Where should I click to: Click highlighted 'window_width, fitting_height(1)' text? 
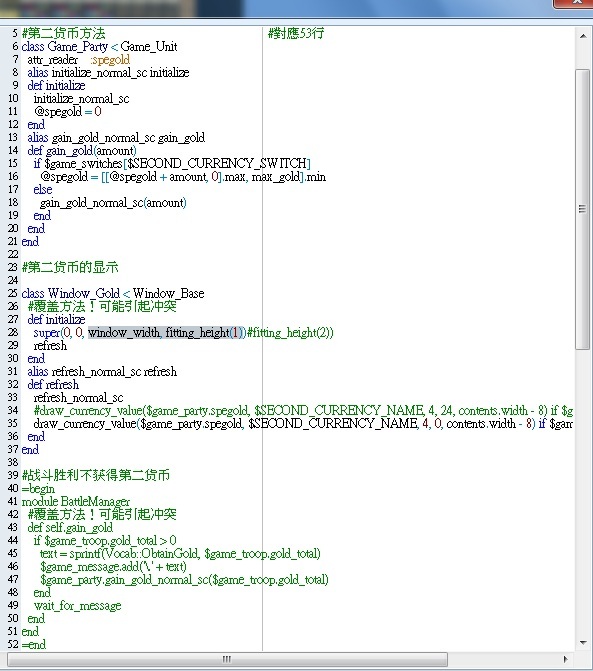[x=167, y=333]
